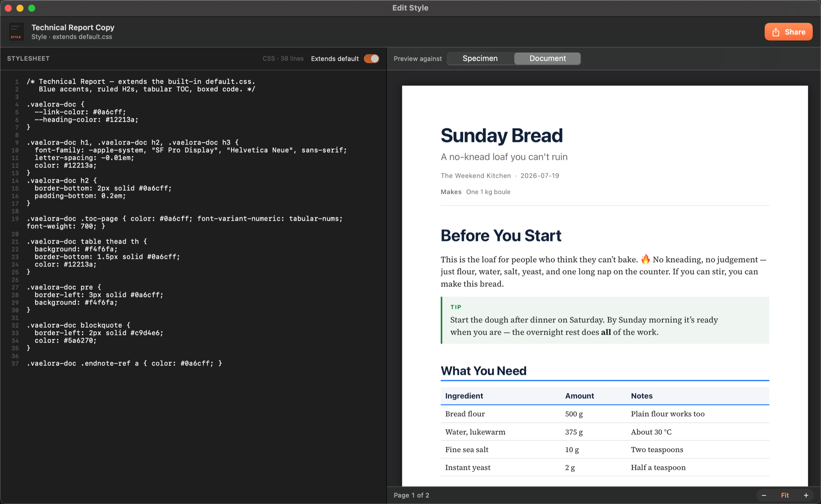Click the comment on code line 1
The image size is (821, 504).
[141, 81]
